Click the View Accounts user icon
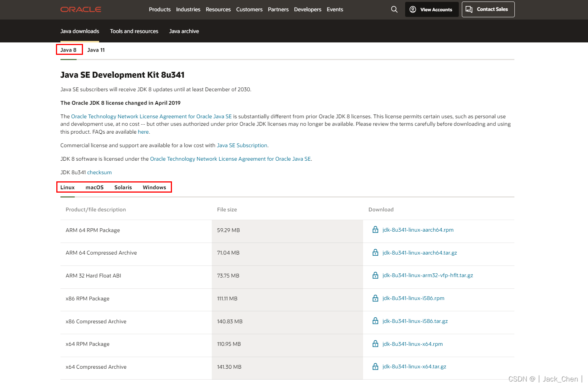Viewport: 588px width, 386px height. (413, 9)
